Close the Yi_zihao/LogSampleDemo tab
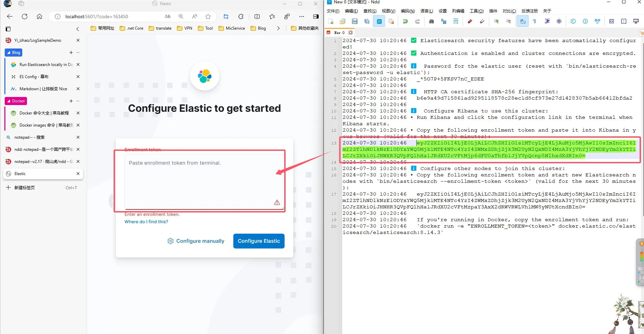This screenshot has height=334, width=644. 78,40
